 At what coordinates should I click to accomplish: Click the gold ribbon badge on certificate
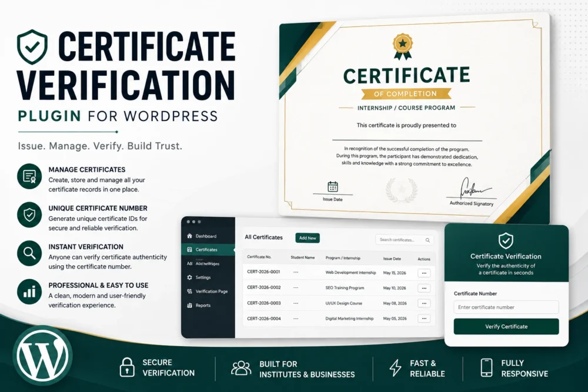tap(403, 46)
